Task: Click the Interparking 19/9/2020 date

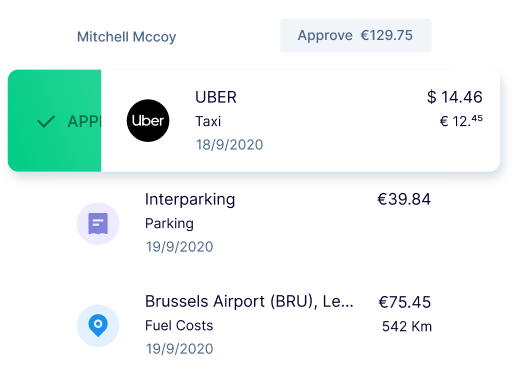Action: tap(179, 247)
